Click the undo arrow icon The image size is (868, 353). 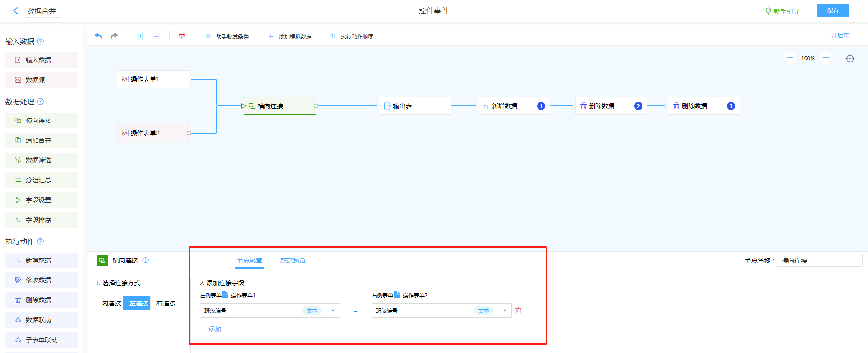pos(98,36)
